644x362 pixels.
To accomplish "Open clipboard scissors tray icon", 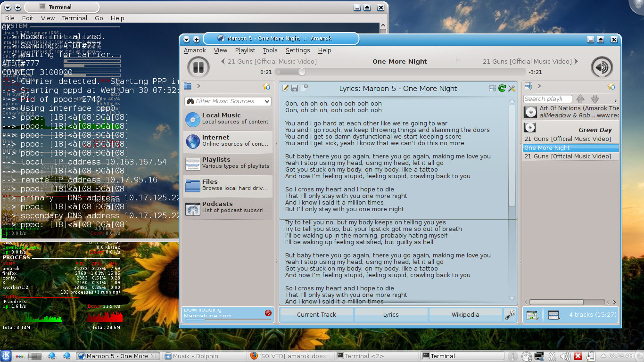I will (552, 356).
